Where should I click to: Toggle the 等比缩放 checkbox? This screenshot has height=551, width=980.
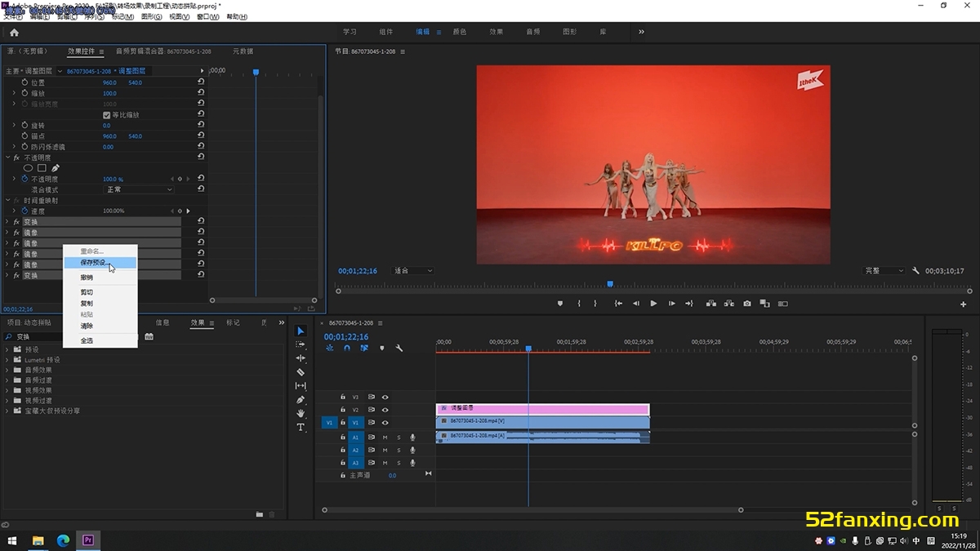point(106,115)
